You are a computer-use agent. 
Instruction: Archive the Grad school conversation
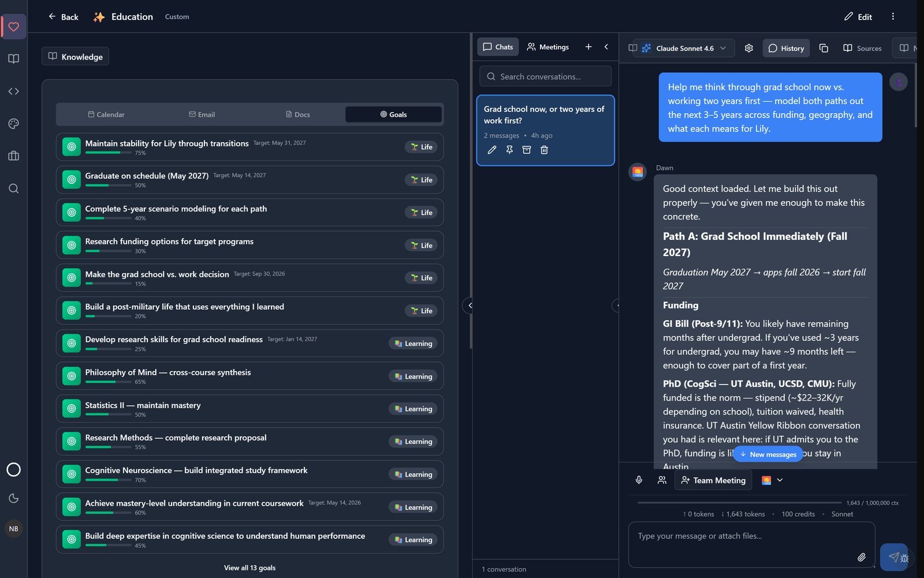coord(527,150)
